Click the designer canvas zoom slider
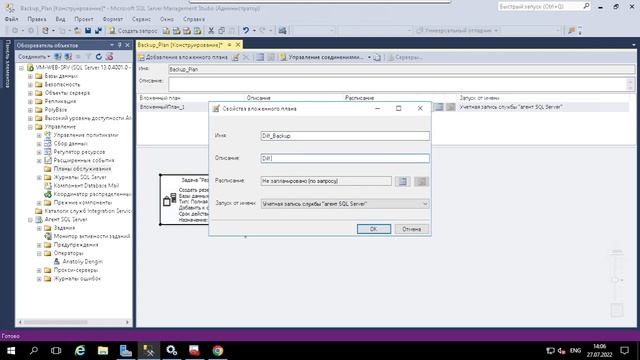Screen dimensions: 640x360 (616, 280)
